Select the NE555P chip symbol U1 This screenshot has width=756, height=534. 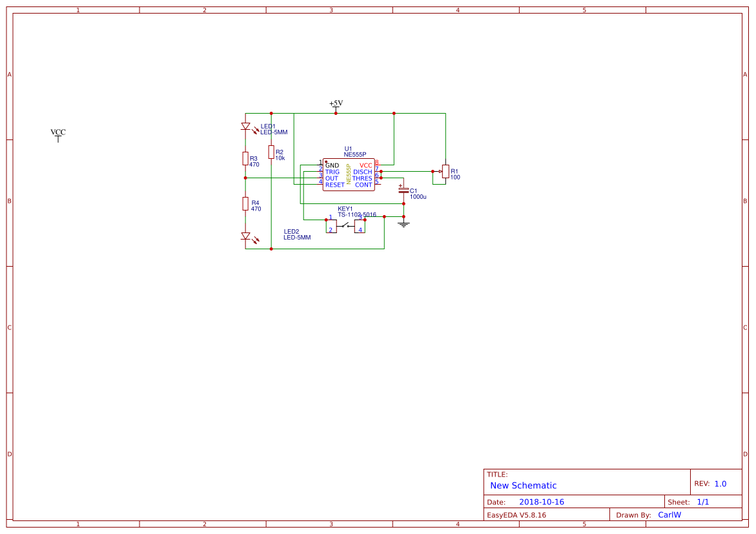pyautogui.click(x=349, y=174)
